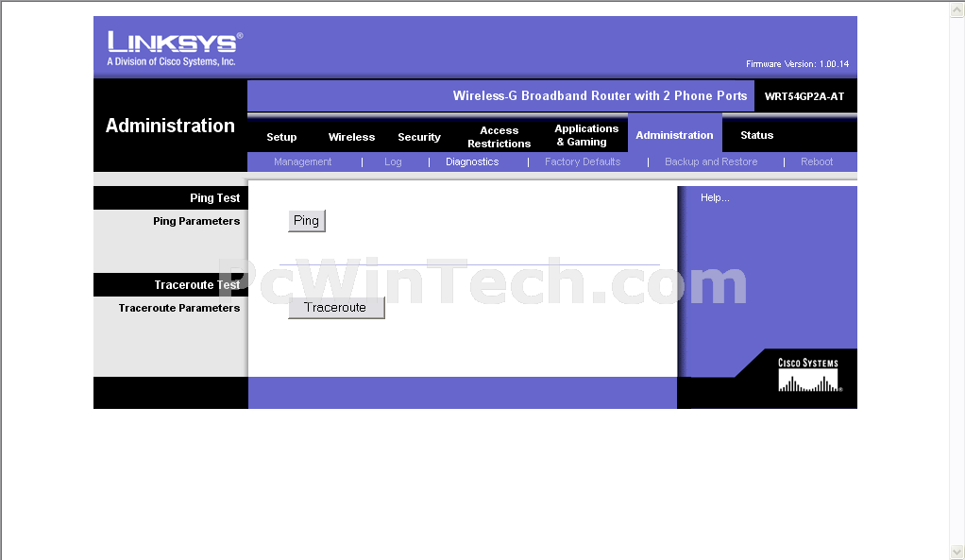
Task: Open Backup and Restore sub-tab
Action: pos(711,161)
